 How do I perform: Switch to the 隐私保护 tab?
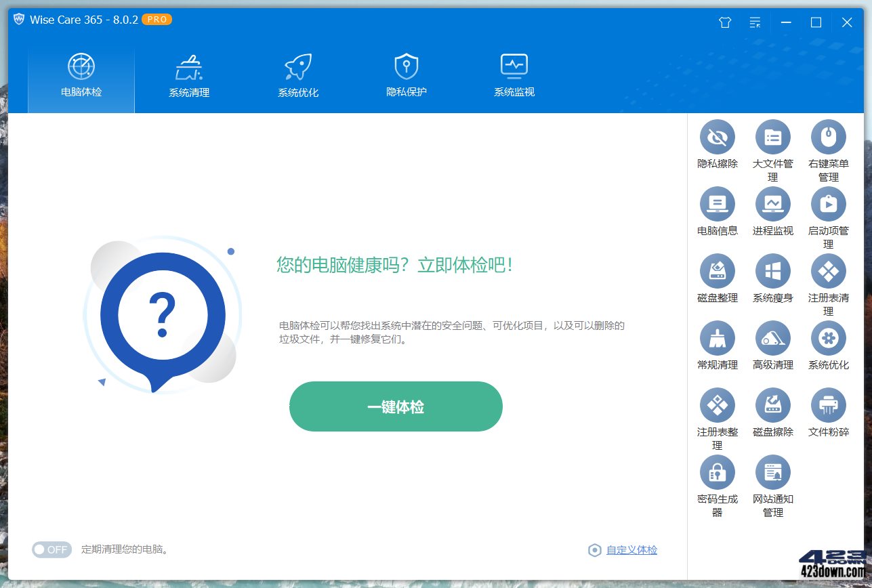click(x=407, y=77)
